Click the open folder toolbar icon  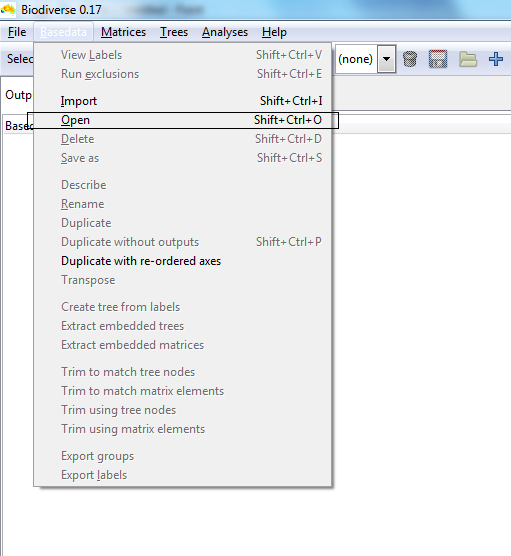[468, 59]
